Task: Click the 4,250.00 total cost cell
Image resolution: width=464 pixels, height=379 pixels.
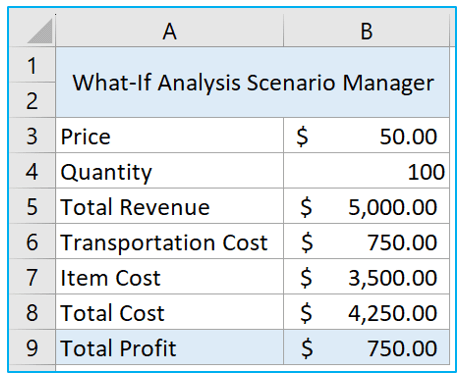Action: (367, 312)
